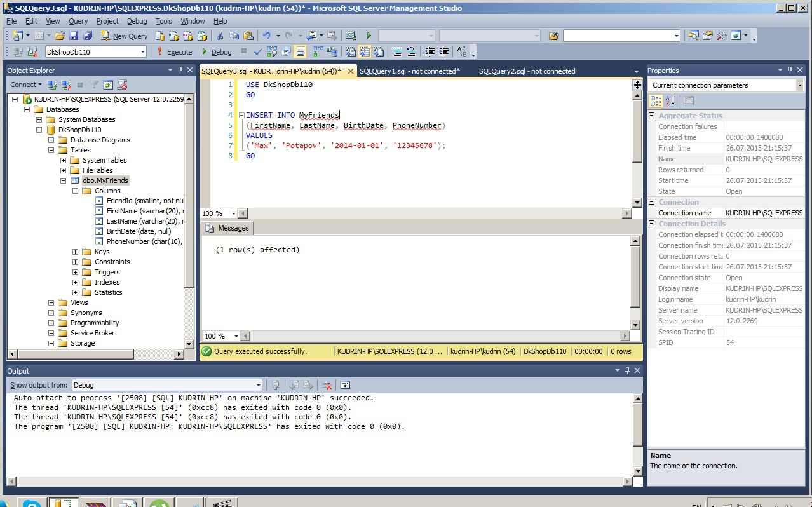Pin the Properties panel with auto-hide
The height and width of the screenshot is (507, 812).
(790, 71)
